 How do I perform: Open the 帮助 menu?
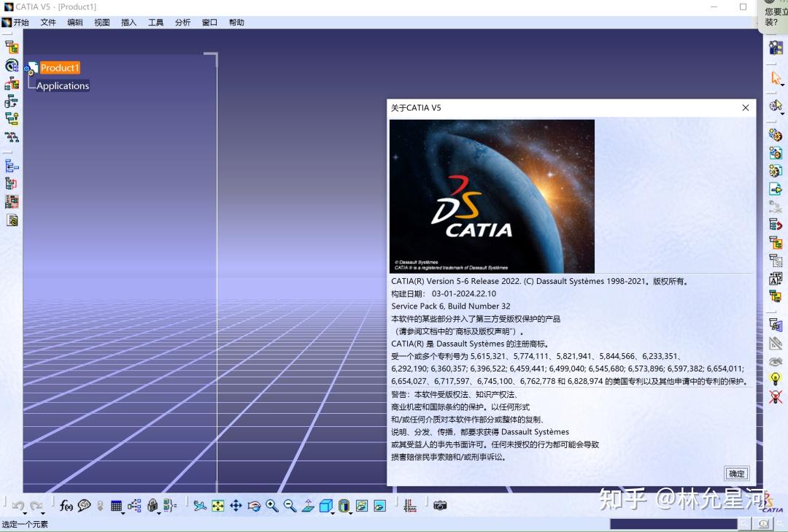pyautogui.click(x=236, y=22)
